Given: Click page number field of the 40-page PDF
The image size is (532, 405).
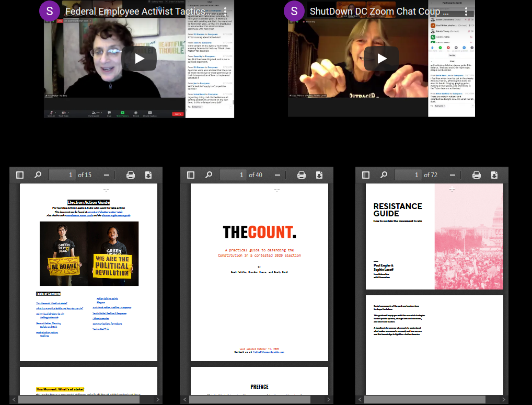Looking at the screenshot, I should click(233, 175).
